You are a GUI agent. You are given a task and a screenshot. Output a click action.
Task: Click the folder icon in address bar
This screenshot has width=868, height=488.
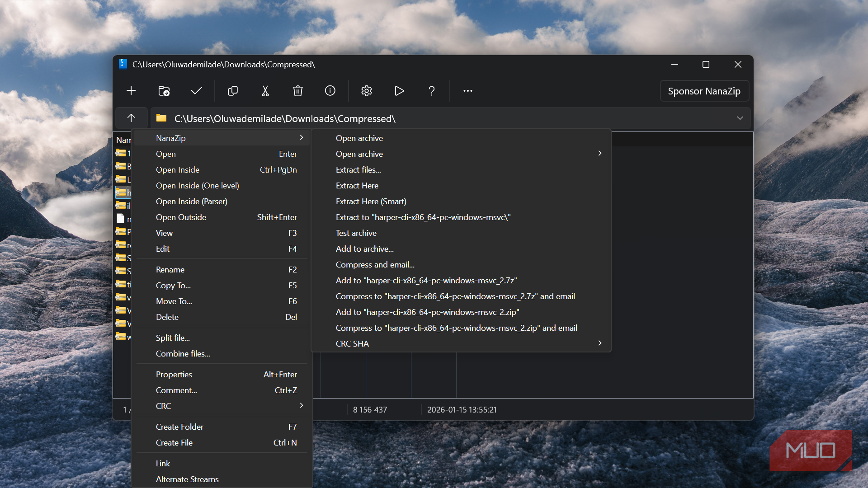161,118
